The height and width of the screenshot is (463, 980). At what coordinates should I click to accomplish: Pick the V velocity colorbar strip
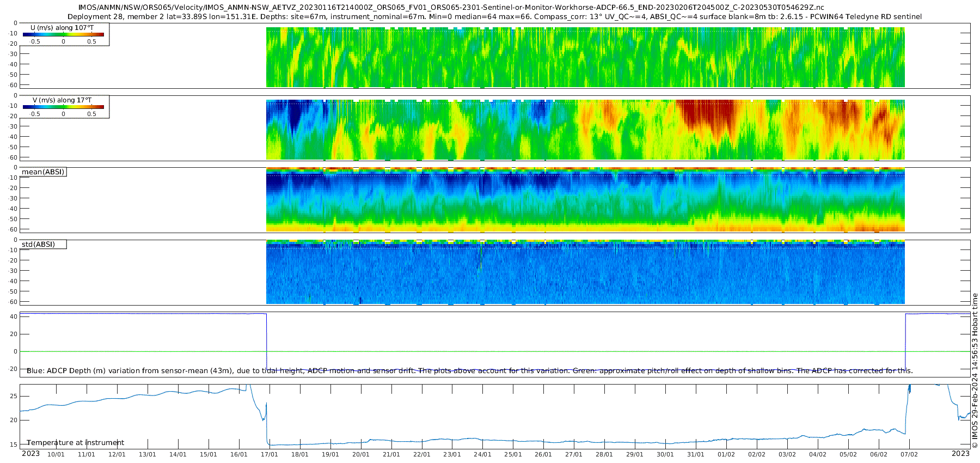coord(63,107)
